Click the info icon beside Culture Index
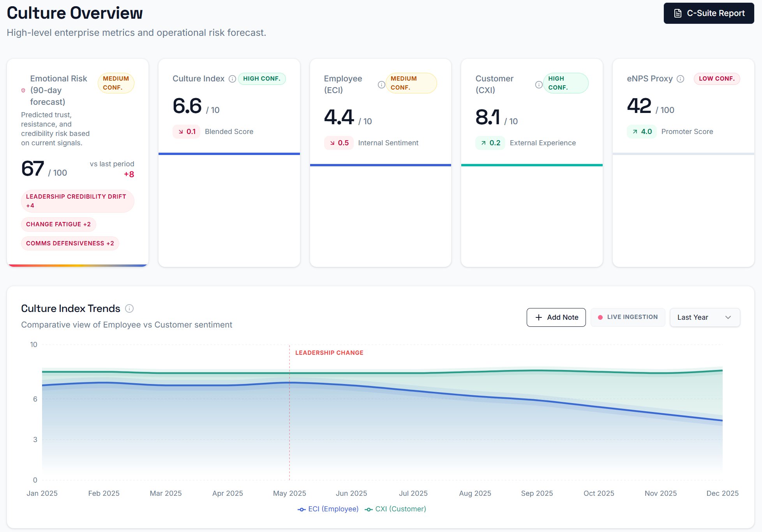Screen dimensions: 762x532 (232, 79)
